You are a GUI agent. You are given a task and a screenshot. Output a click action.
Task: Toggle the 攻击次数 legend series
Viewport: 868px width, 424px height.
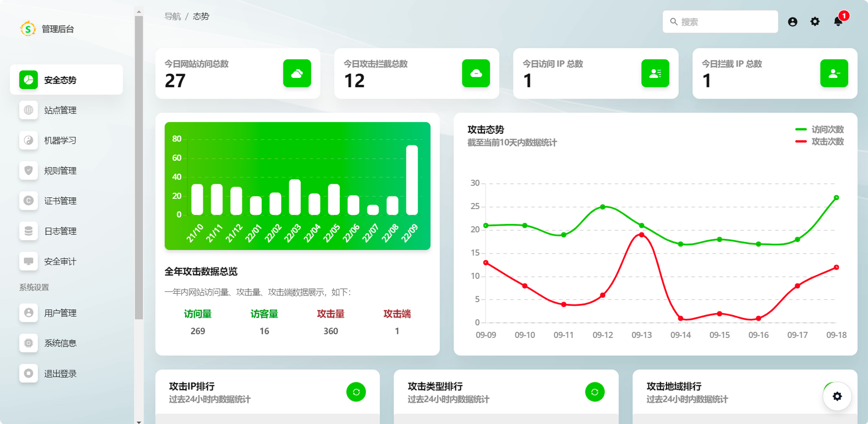pos(819,142)
